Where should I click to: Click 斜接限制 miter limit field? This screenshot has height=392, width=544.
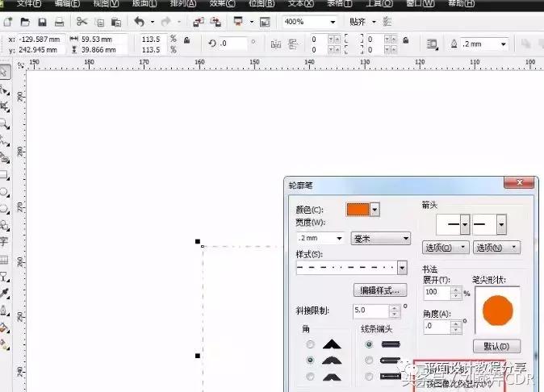[371, 311]
